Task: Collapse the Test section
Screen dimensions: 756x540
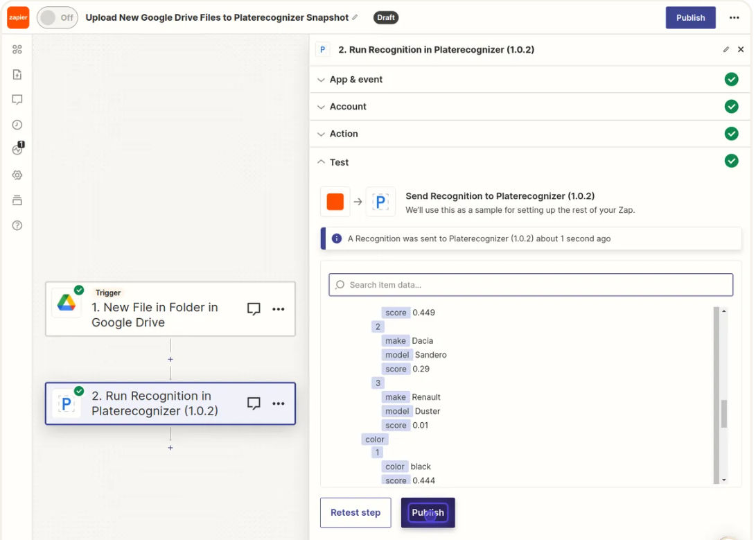Action: 339,162
